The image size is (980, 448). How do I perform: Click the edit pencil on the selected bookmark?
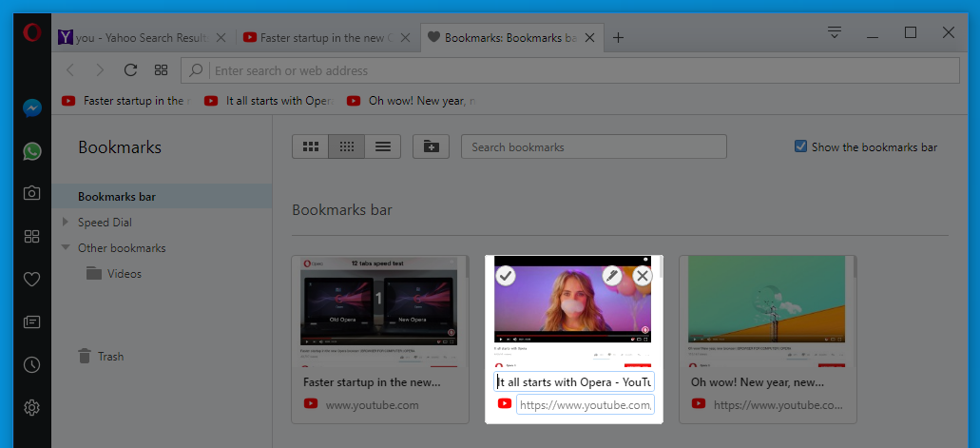pyautogui.click(x=612, y=276)
